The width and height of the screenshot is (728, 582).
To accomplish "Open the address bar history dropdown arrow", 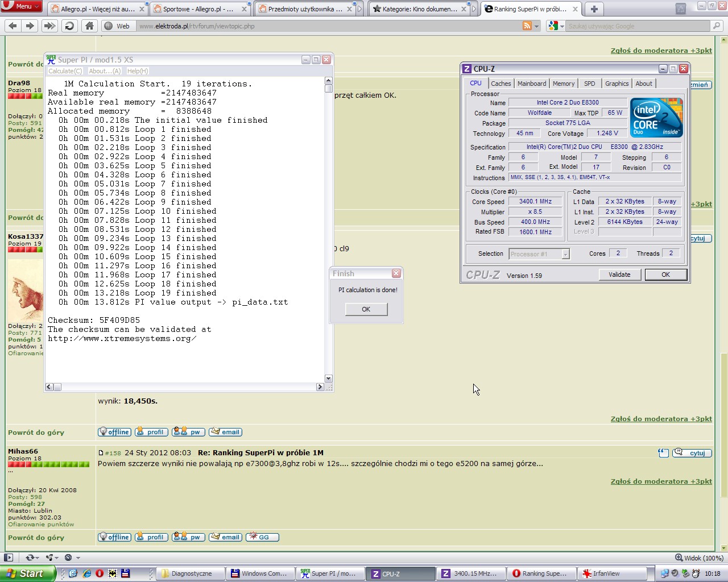I will point(536,26).
